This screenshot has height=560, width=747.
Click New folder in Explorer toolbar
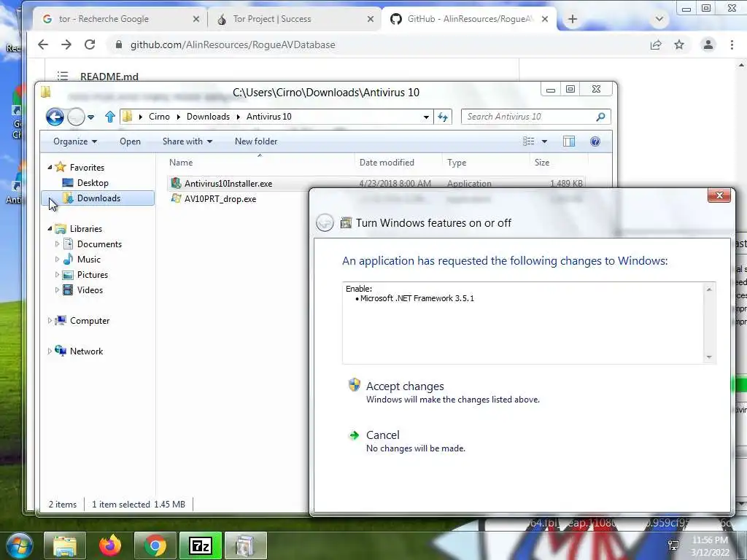coord(256,141)
